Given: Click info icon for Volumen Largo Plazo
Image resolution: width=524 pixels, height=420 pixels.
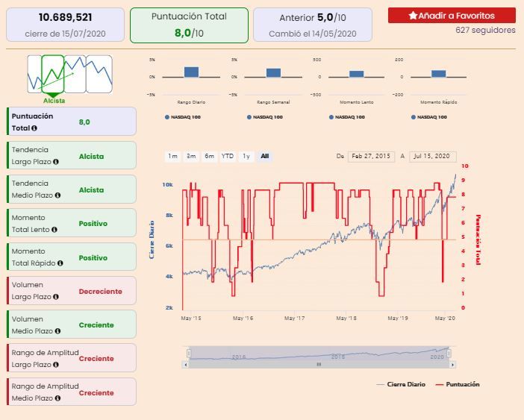Looking at the screenshot, I should [56, 297].
